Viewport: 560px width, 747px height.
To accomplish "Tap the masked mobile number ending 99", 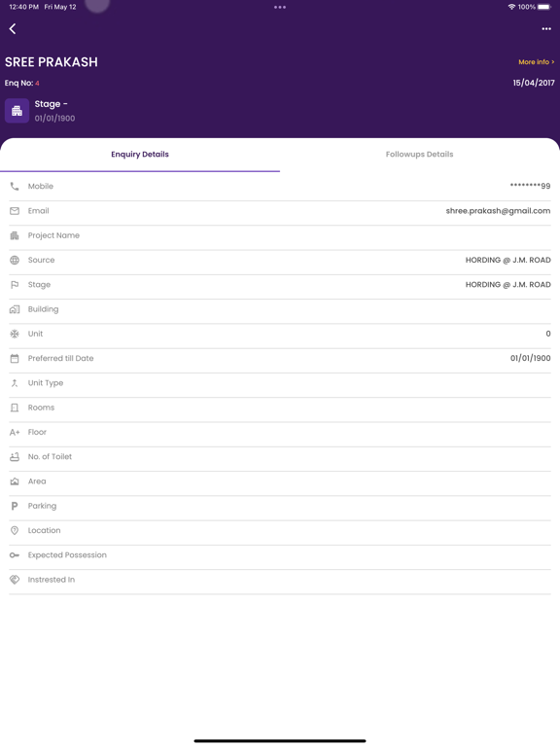I will (x=530, y=186).
